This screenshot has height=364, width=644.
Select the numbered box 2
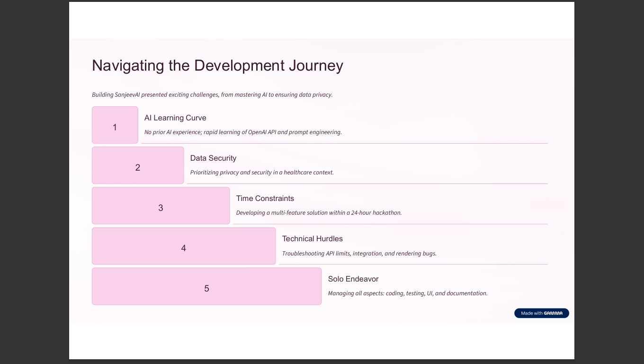[138, 165]
